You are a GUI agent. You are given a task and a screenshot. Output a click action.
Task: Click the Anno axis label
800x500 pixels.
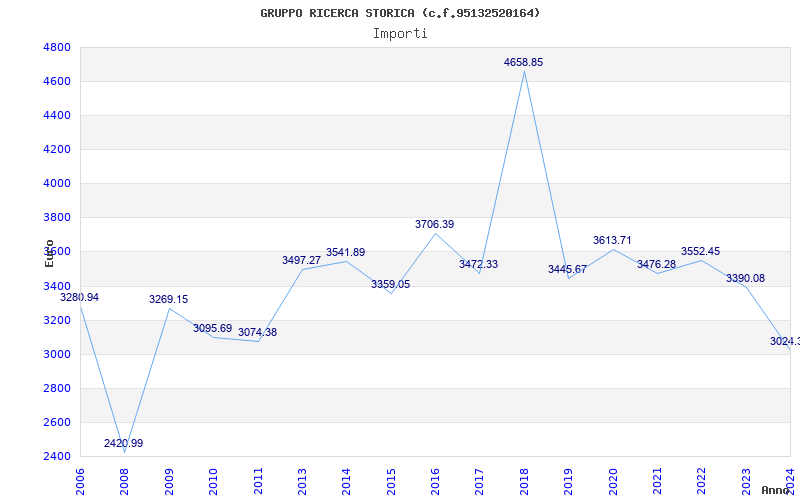point(776,490)
